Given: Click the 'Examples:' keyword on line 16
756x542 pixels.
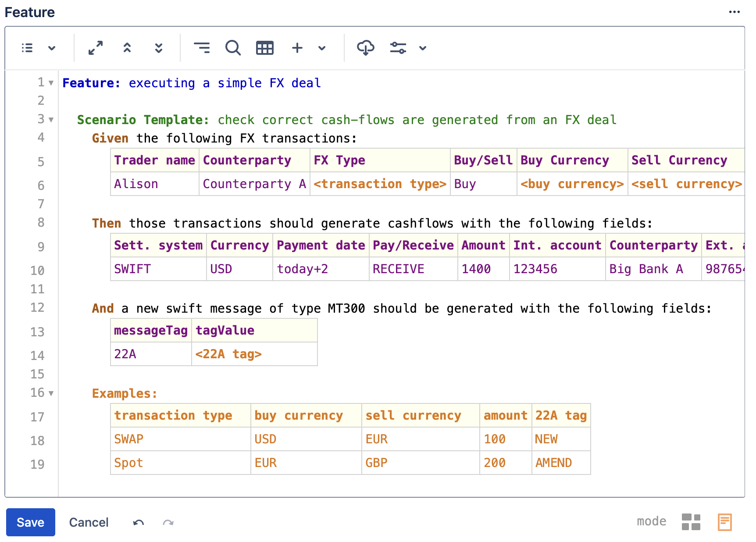Looking at the screenshot, I should [125, 393].
